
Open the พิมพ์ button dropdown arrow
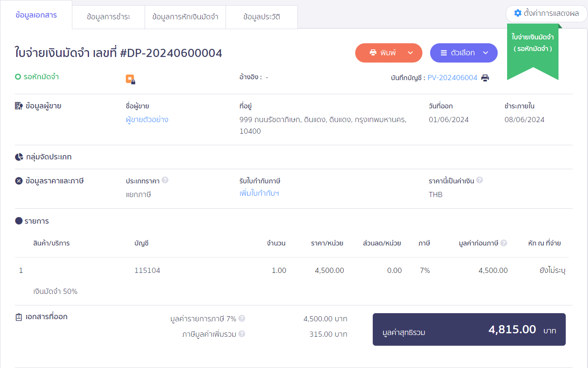click(410, 53)
